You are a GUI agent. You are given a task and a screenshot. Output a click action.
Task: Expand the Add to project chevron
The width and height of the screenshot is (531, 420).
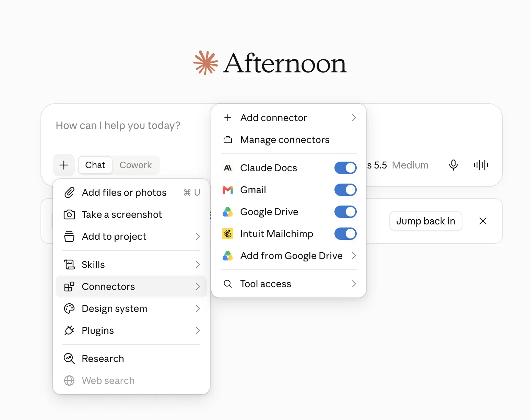198,236
